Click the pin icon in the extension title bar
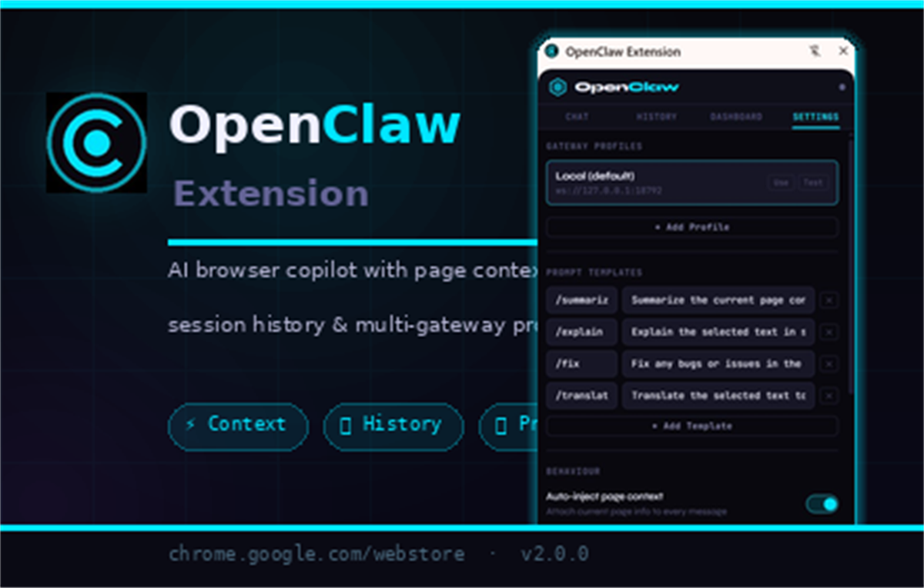 (815, 51)
